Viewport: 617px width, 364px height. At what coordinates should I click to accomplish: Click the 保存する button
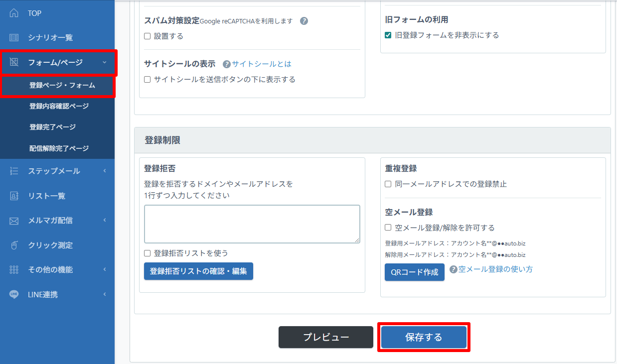click(x=424, y=338)
